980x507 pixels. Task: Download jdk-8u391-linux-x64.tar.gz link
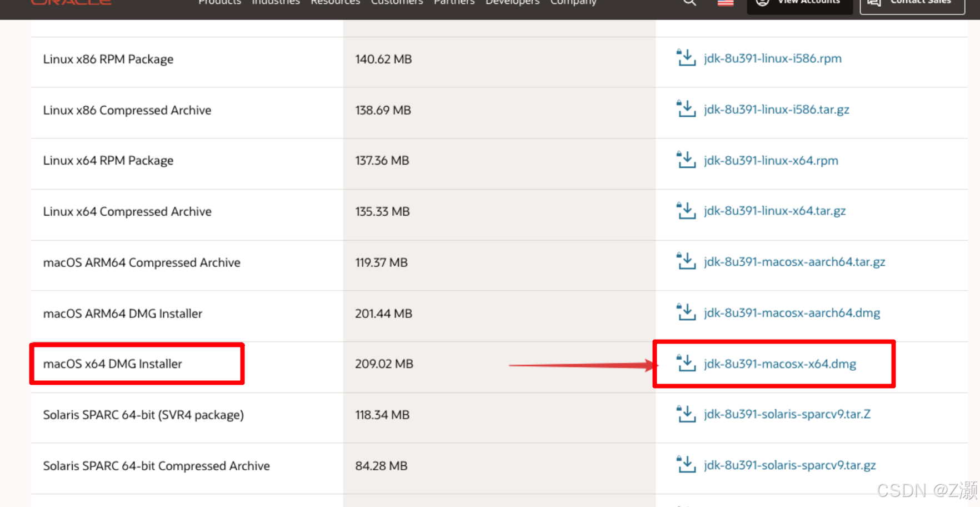774,211
